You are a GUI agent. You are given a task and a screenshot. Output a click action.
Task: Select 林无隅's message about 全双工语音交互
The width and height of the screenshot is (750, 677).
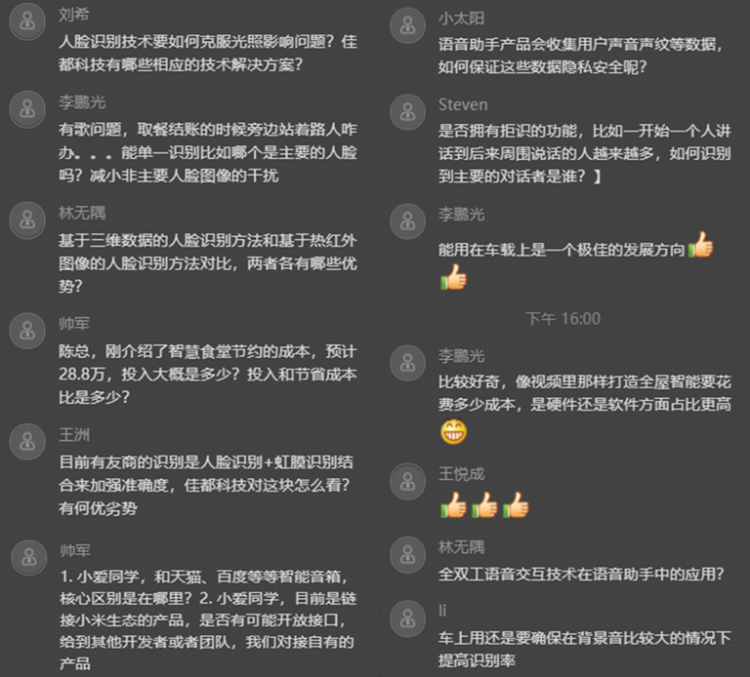(582, 574)
